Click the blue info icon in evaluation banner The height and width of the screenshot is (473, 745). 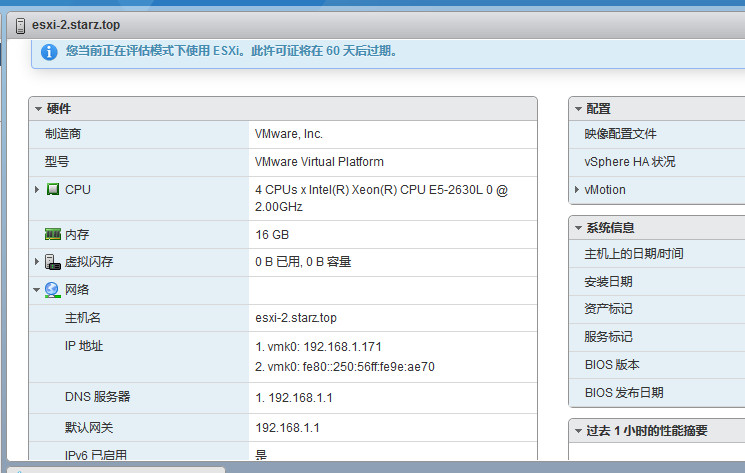[49, 52]
